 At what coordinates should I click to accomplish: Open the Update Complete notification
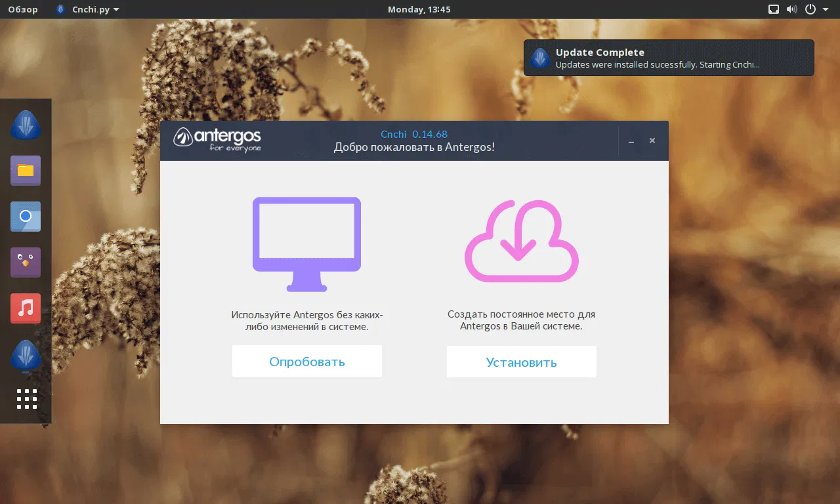(x=669, y=58)
